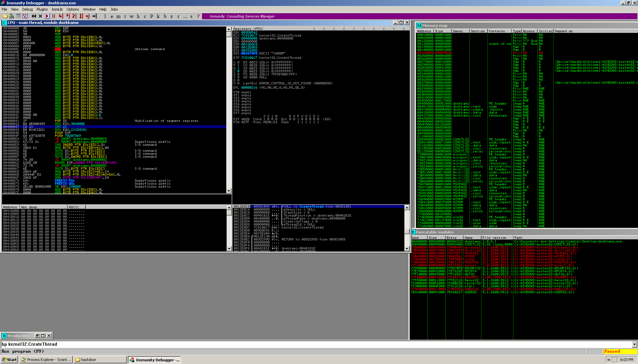Click the Address column header in Memory map

click(x=425, y=31)
